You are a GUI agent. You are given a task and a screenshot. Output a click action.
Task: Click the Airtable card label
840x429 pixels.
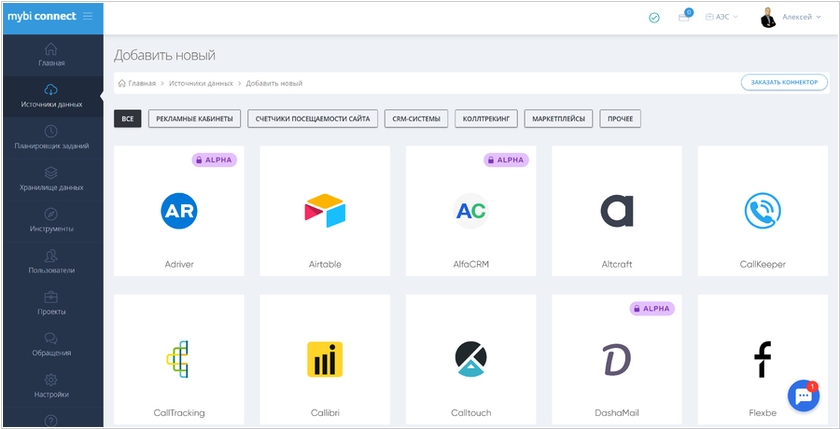pyautogui.click(x=325, y=264)
